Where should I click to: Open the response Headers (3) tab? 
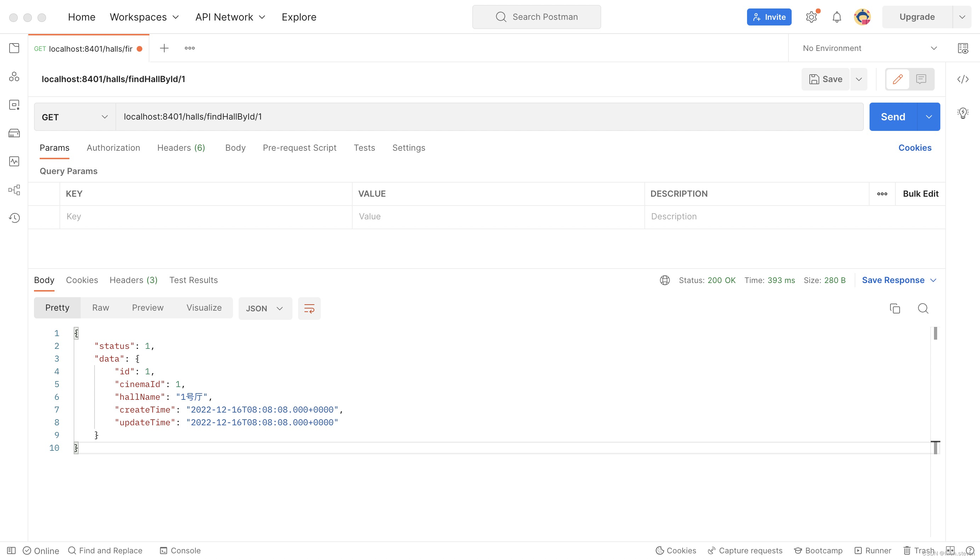(133, 280)
